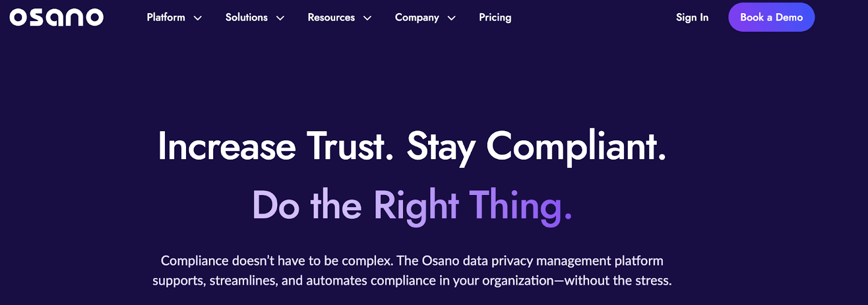Click the Sign In link

tap(692, 17)
